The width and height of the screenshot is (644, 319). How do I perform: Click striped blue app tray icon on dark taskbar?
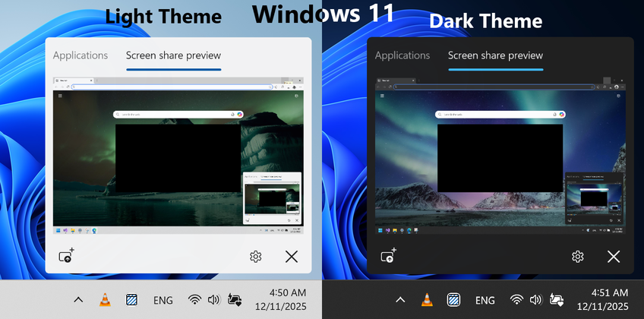(454, 300)
